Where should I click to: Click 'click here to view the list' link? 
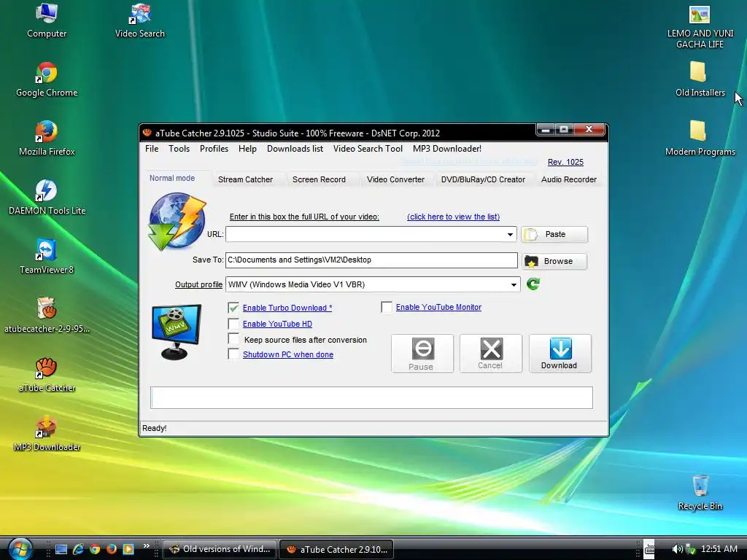point(453,217)
